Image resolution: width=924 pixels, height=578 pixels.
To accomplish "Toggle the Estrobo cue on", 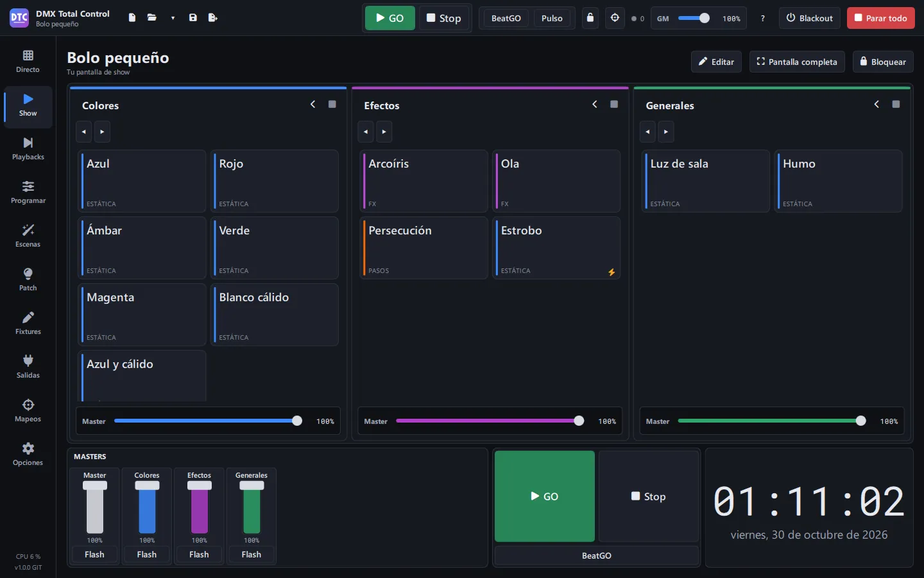I will pos(556,248).
